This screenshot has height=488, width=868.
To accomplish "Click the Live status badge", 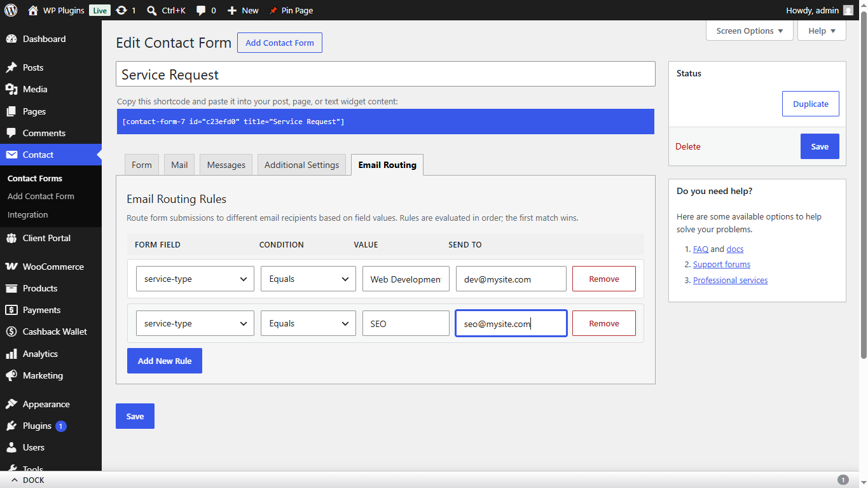I will 99,10.
